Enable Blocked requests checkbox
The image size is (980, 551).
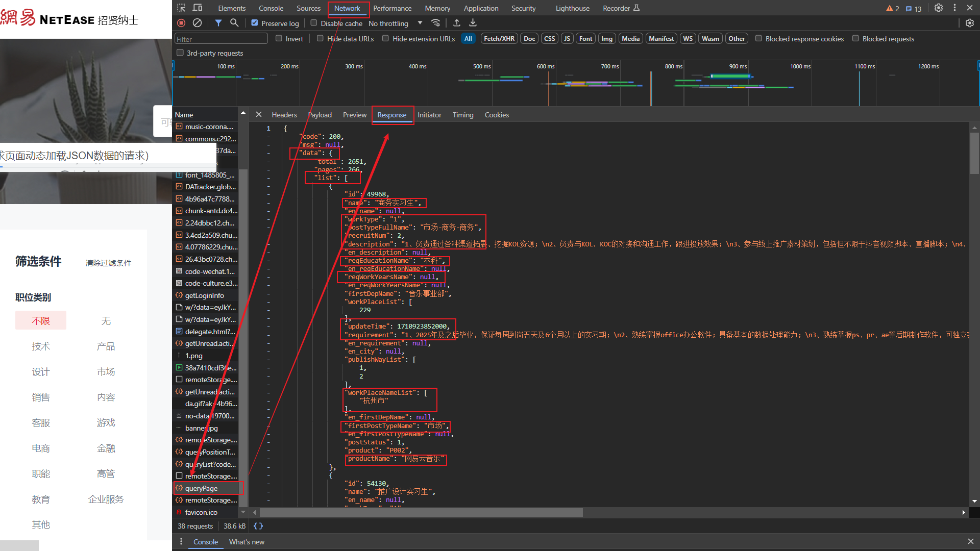pyautogui.click(x=855, y=38)
